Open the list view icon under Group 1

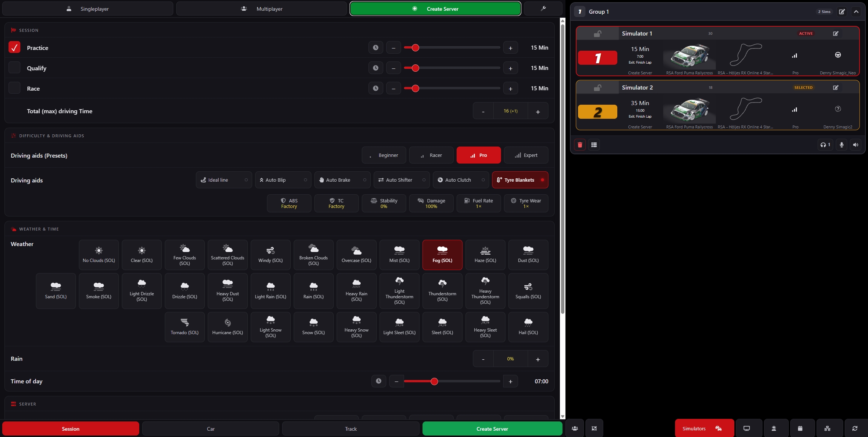pos(594,145)
